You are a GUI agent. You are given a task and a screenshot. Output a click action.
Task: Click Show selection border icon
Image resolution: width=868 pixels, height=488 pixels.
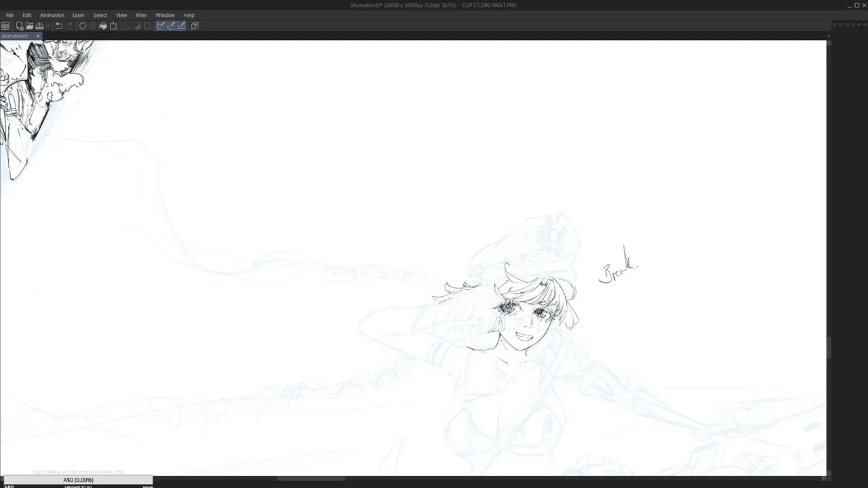coord(147,26)
